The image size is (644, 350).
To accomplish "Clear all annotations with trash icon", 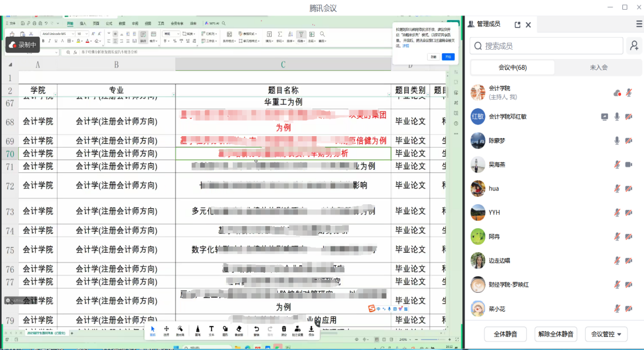I will pyautogui.click(x=284, y=330).
